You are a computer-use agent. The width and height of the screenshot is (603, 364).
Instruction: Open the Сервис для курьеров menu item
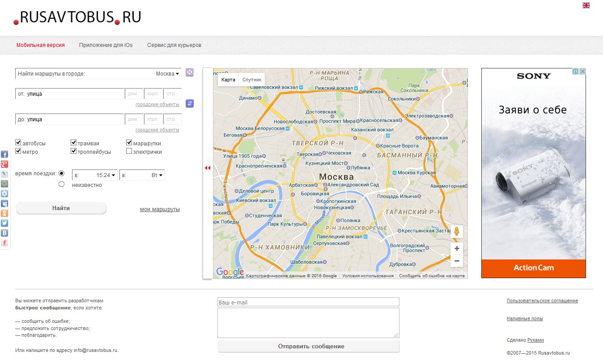[x=174, y=45]
